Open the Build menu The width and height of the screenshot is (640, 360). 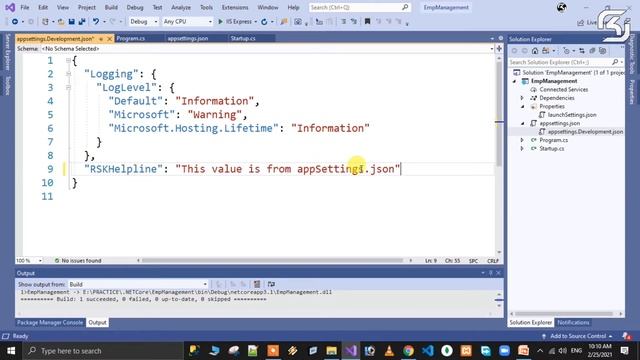(x=111, y=7)
